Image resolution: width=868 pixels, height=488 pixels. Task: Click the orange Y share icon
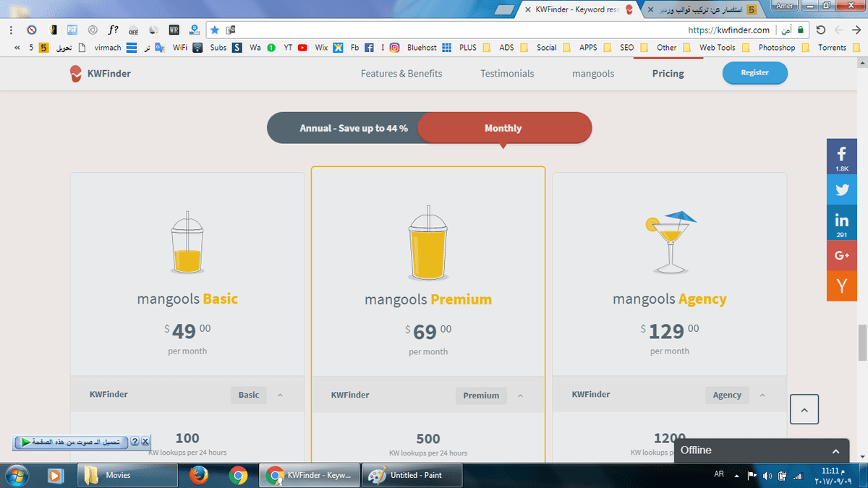(x=842, y=286)
